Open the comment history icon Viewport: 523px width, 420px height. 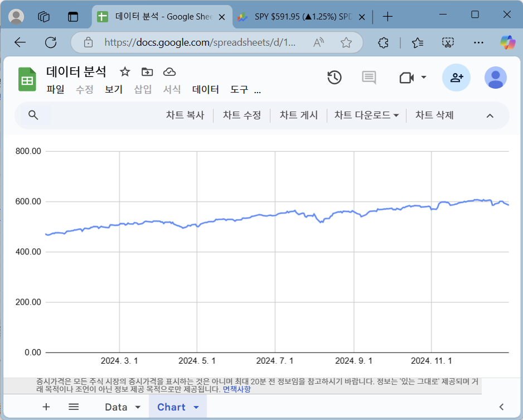(x=368, y=78)
